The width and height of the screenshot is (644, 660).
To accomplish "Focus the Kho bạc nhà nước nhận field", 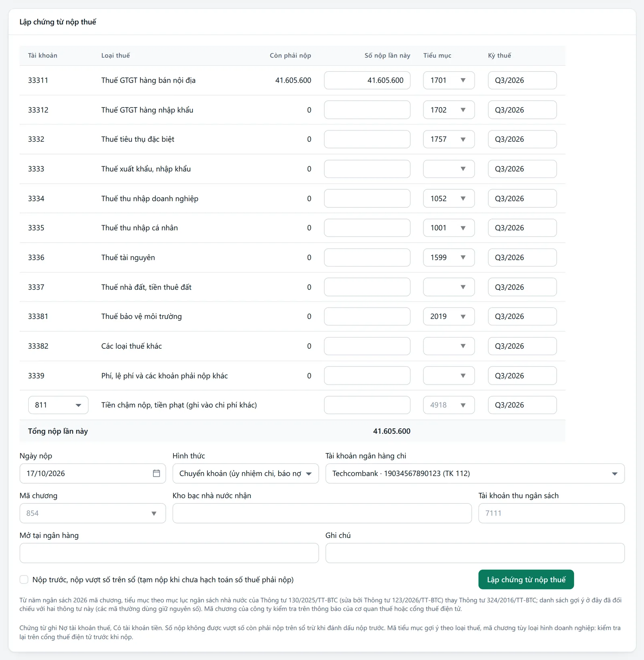I will point(322,513).
